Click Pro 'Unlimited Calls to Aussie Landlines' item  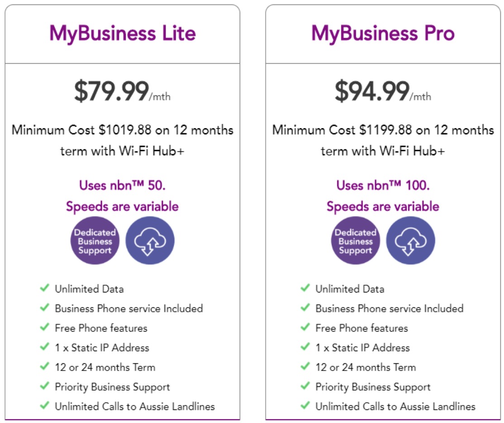pyautogui.click(x=395, y=406)
